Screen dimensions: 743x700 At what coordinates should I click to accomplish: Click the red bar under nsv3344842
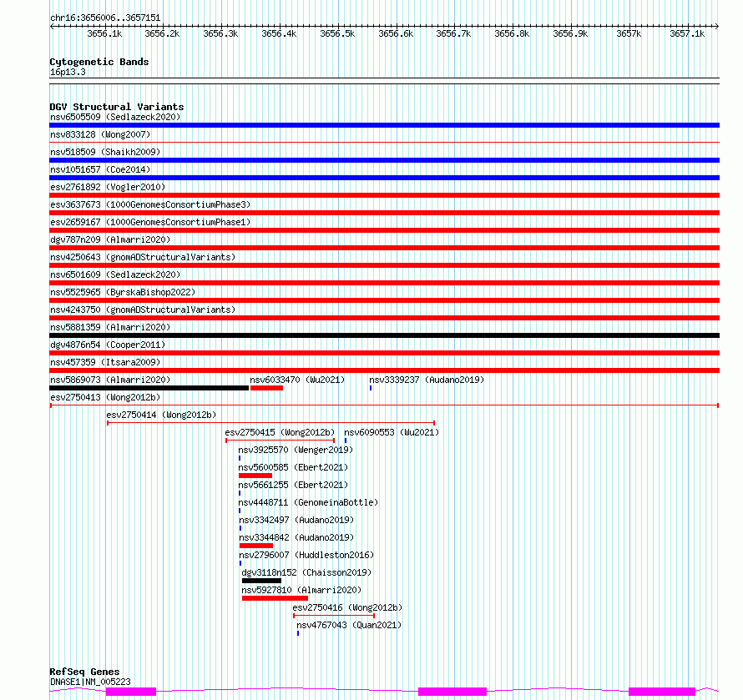[x=256, y=546]
